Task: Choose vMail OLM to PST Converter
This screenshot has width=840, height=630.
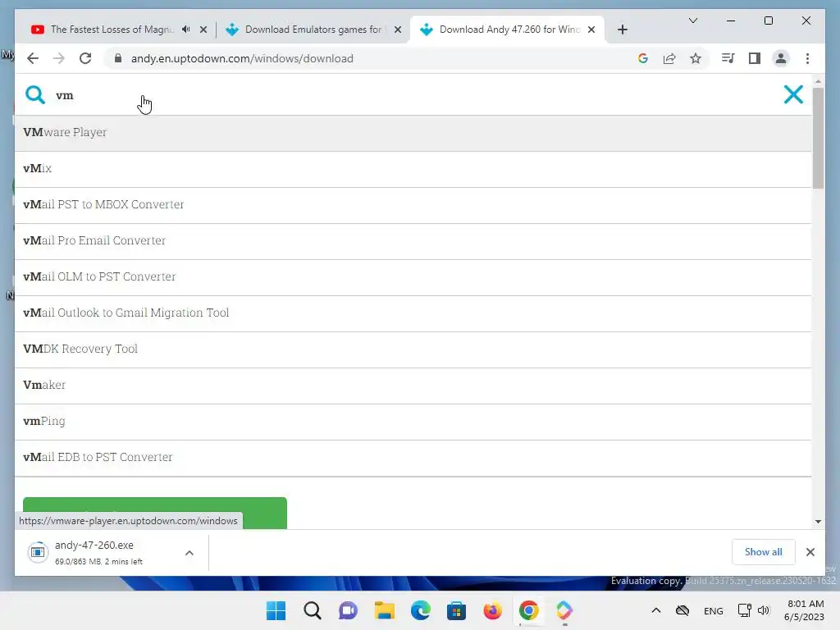Action: (413, 277)
